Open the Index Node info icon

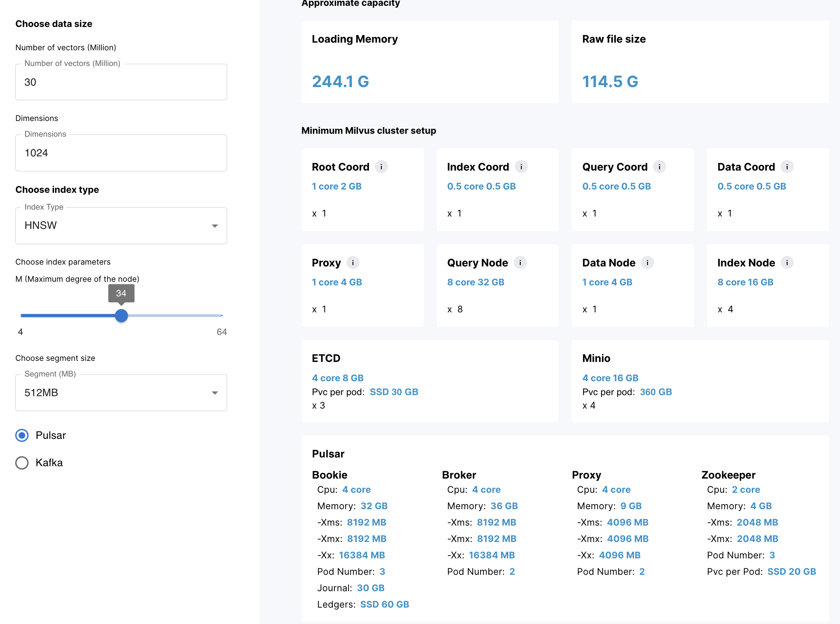[x=787, y=262]
